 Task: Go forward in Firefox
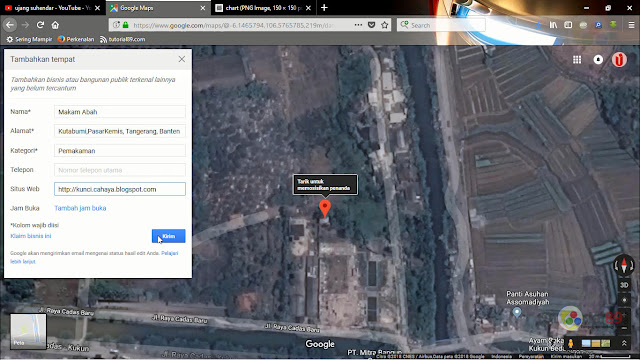click(25, 25)
